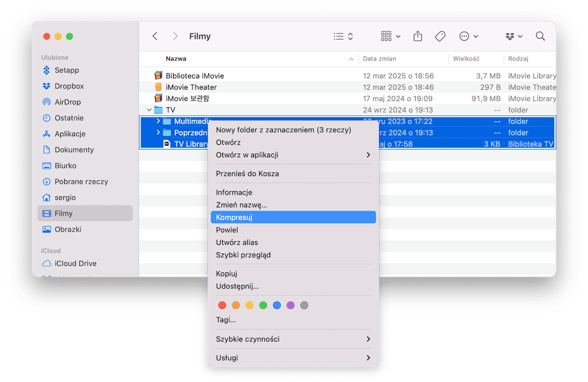
Task: Open iCloud Drive in the sidebar
Action: [x=75, y=263]
